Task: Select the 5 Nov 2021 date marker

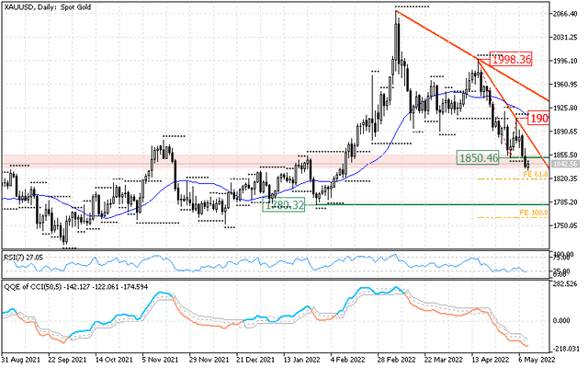Action: pyautogui.click(x=160, y=360)
